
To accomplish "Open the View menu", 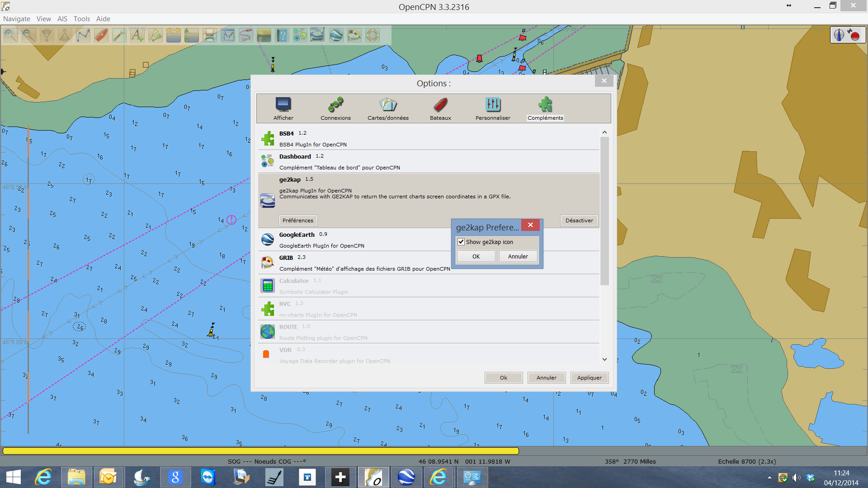I will [44, 19].
